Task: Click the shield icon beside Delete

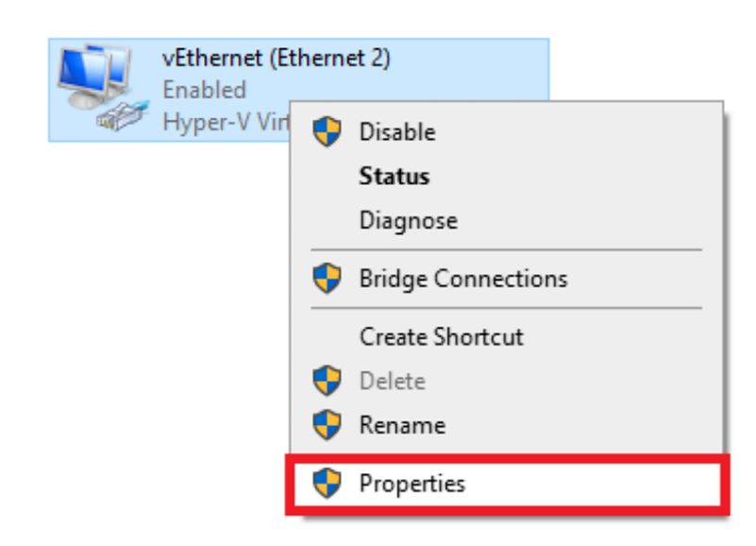Action: [x=327, y=381]
